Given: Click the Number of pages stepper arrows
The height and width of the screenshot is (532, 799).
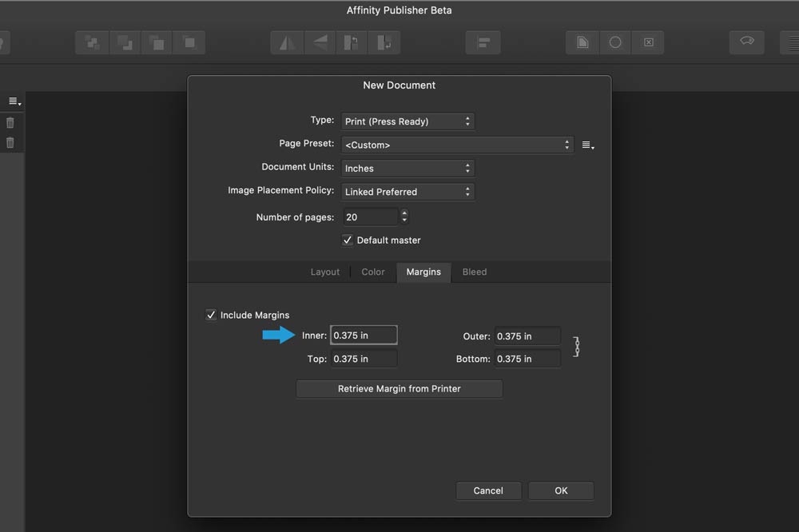Looking at the screenshot, I should point(404,216).
